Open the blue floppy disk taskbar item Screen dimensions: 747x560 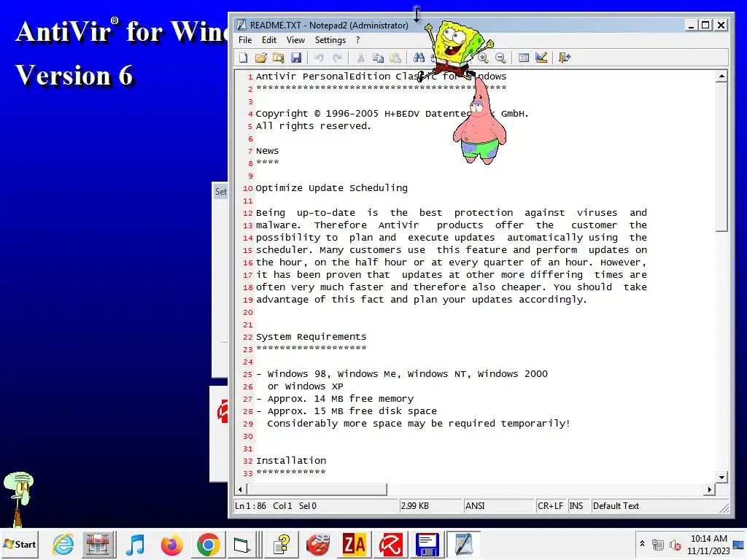coord(427,544)
